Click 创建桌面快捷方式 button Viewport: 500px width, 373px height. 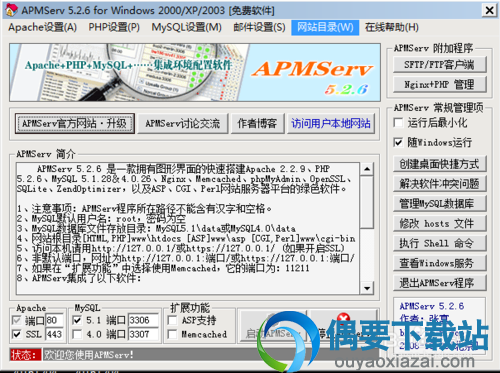click(439, 164)
